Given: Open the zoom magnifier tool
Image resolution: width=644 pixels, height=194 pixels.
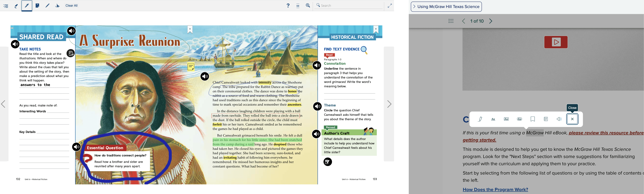Looking at the screenshot, I should (x=308, y=5).
